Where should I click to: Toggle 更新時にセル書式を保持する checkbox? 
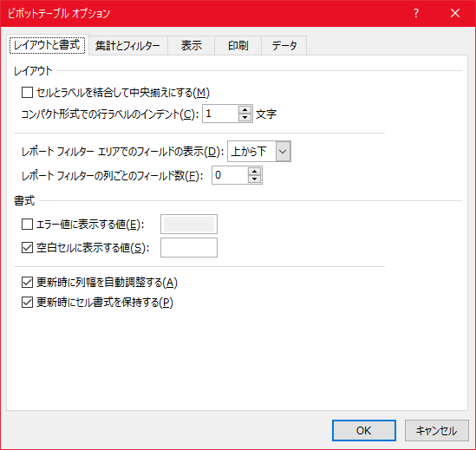pyautogui.click(x=28, y=303)
